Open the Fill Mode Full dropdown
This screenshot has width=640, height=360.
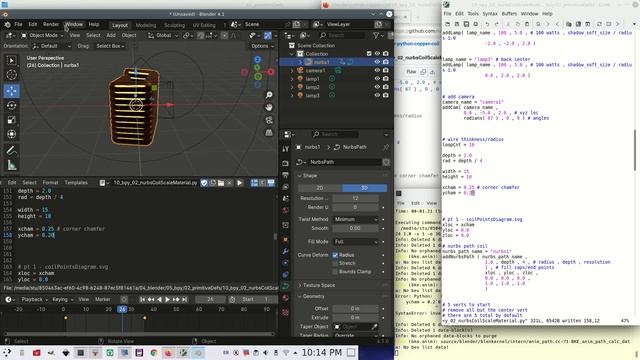click(x=356, y=242)
